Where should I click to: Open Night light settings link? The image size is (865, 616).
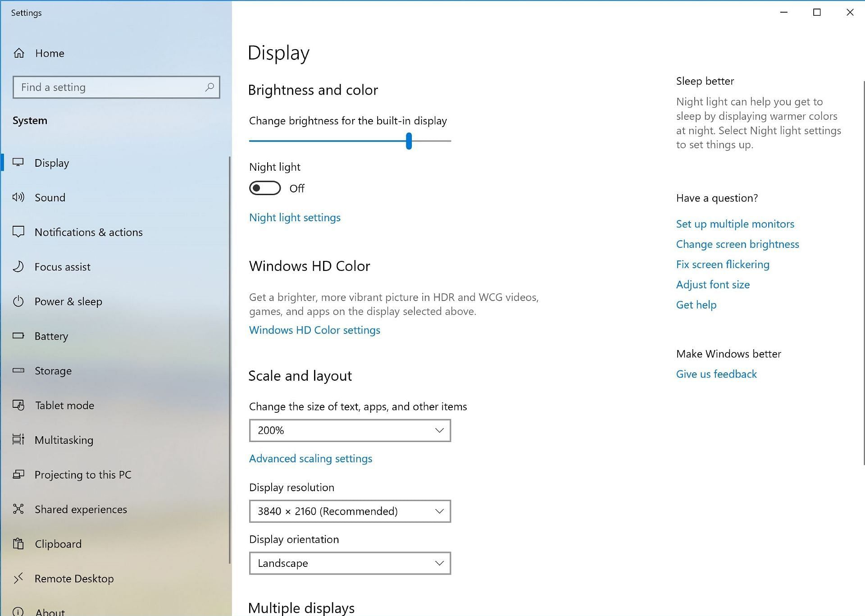tap(295, 217)
